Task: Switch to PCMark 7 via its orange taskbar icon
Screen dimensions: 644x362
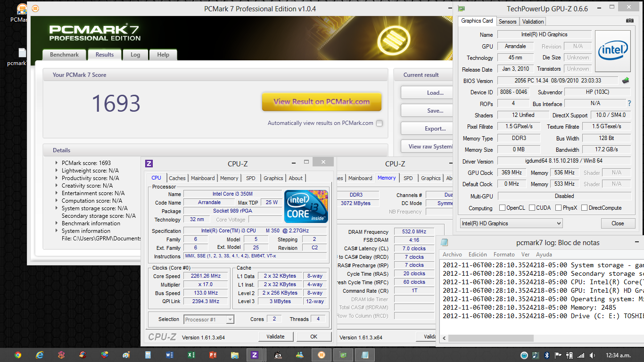Action: (x=322, y=355)
